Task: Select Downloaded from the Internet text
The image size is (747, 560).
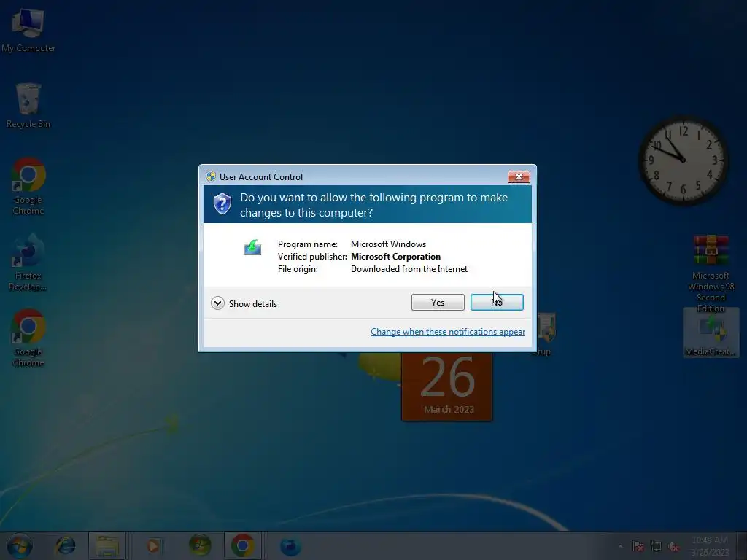Action: click(x=409, y=269)
